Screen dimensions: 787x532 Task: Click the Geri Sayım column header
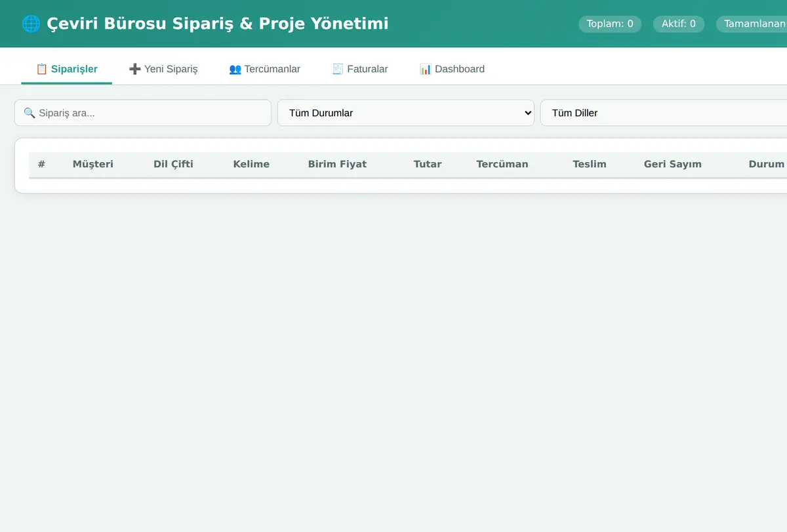[673, 164]
